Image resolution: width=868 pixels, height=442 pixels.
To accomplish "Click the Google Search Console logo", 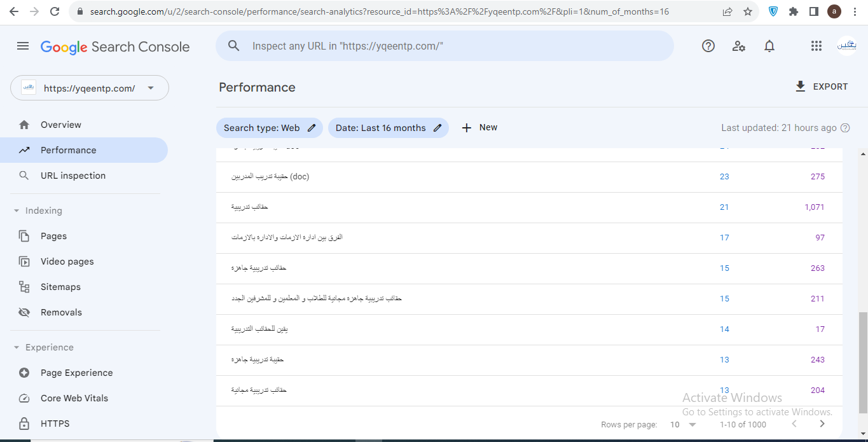I will [115, 46].
